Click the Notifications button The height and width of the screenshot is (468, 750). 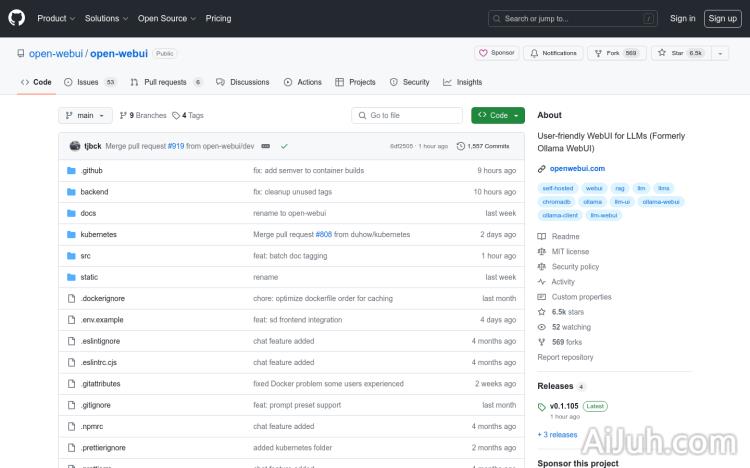tap(553, 53)
